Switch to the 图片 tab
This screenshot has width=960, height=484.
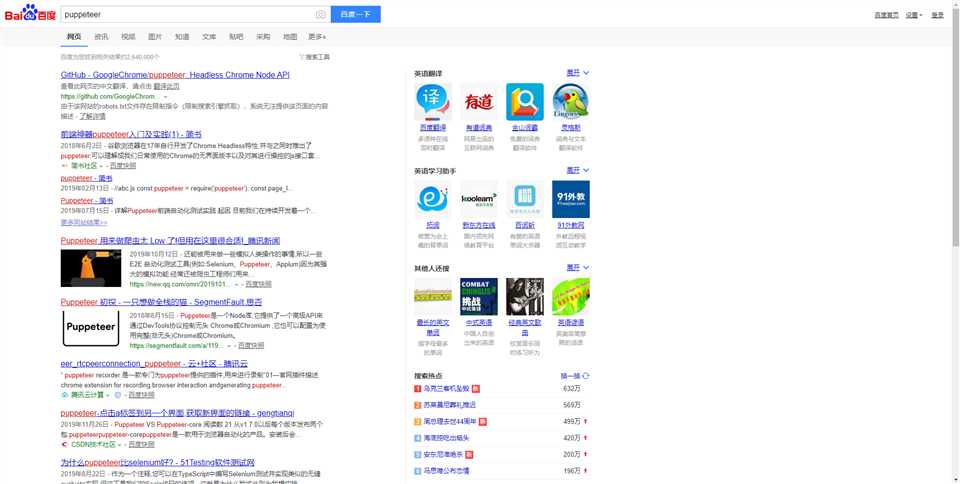(x=155, y=37)
